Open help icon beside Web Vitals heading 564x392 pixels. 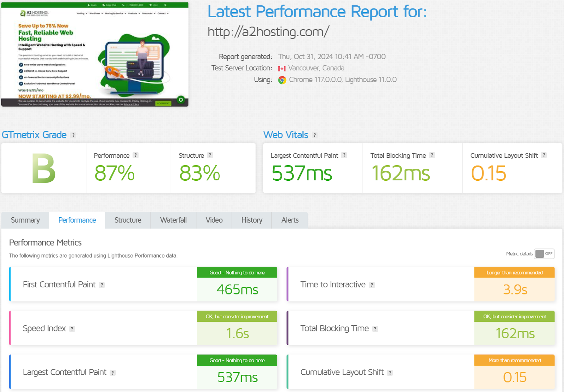(315, 135)
